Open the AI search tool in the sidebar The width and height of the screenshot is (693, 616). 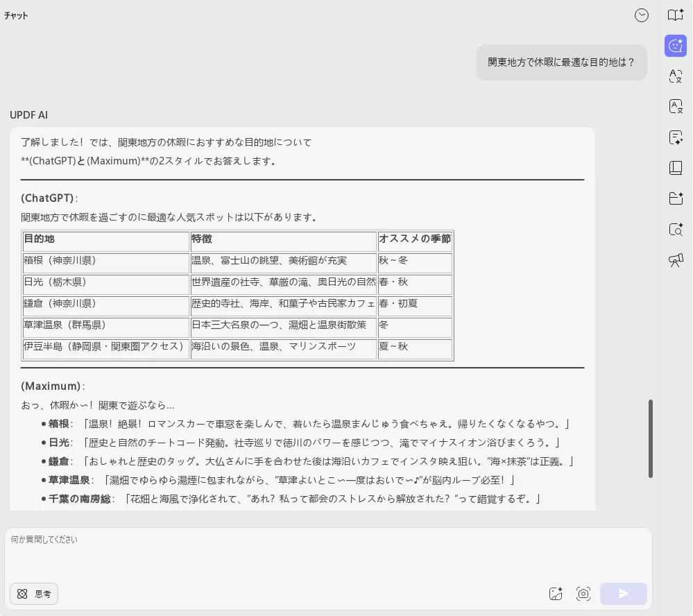point(676,230)
